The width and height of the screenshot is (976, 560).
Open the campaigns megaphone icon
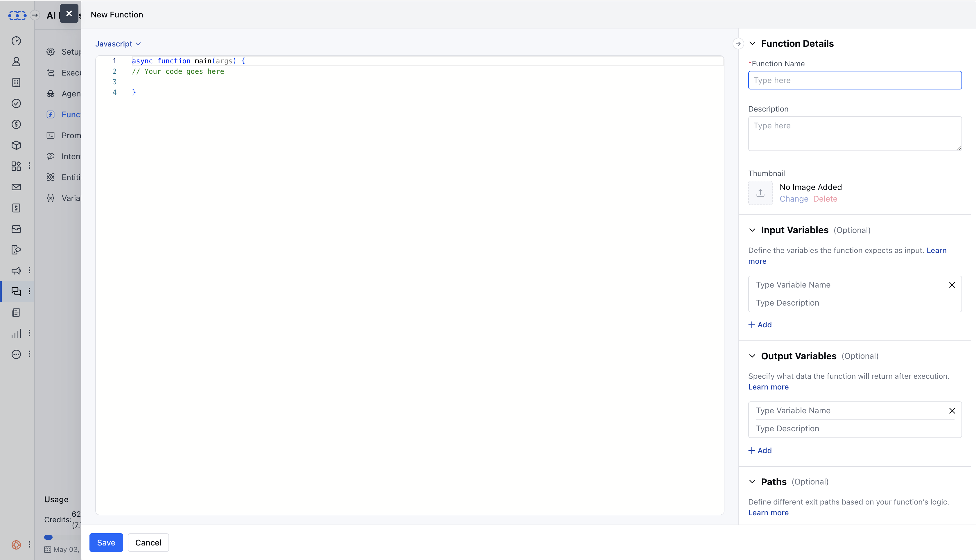point(16,271)
